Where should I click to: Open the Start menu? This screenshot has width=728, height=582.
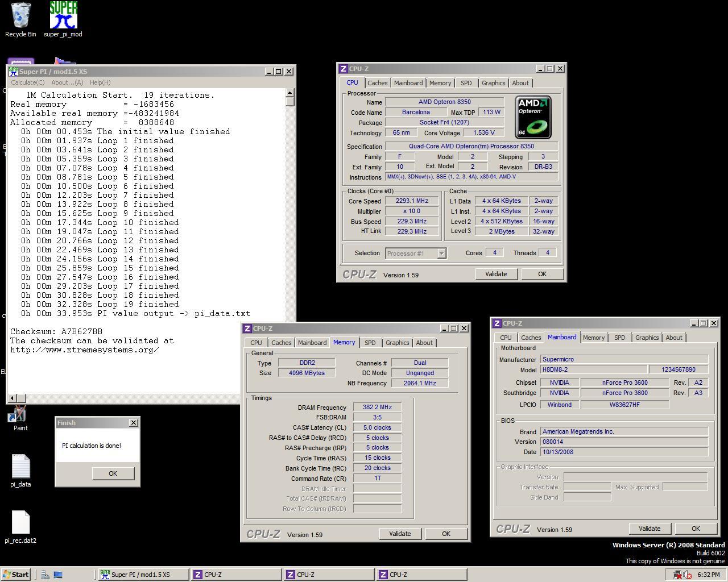click(x=16, y=575)
